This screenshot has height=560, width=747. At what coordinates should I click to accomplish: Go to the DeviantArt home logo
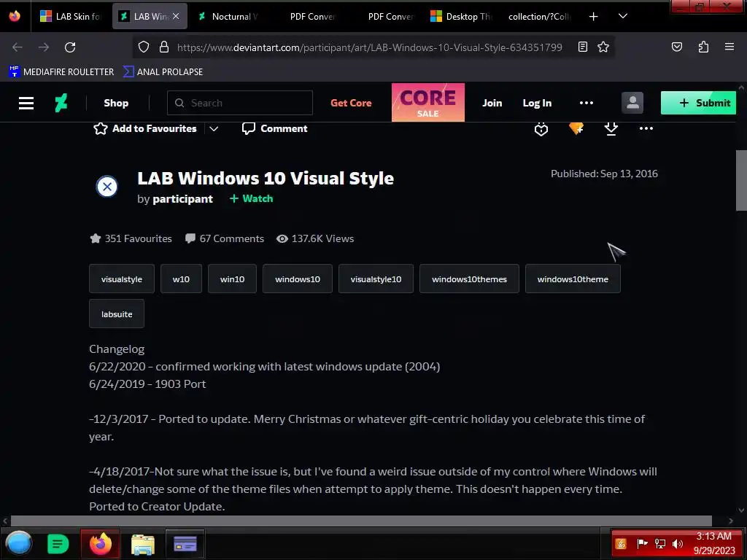click(x=61, y=103)
